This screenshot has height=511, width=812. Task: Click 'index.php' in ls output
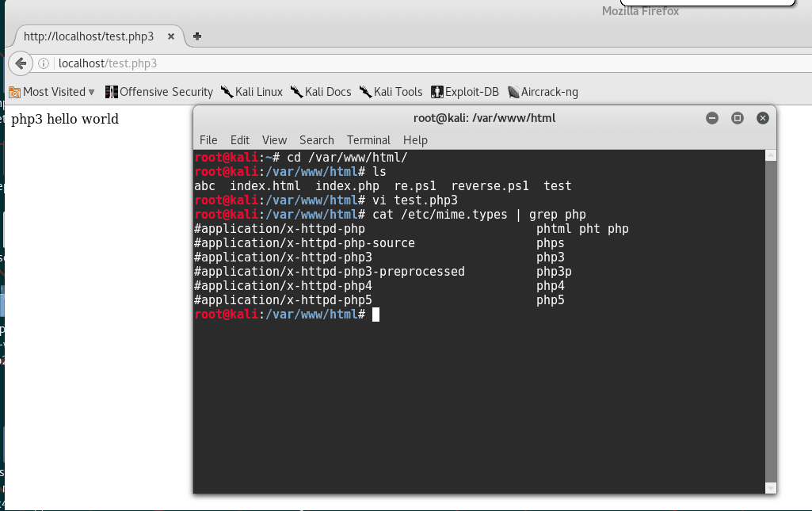[x=348, y=186]
